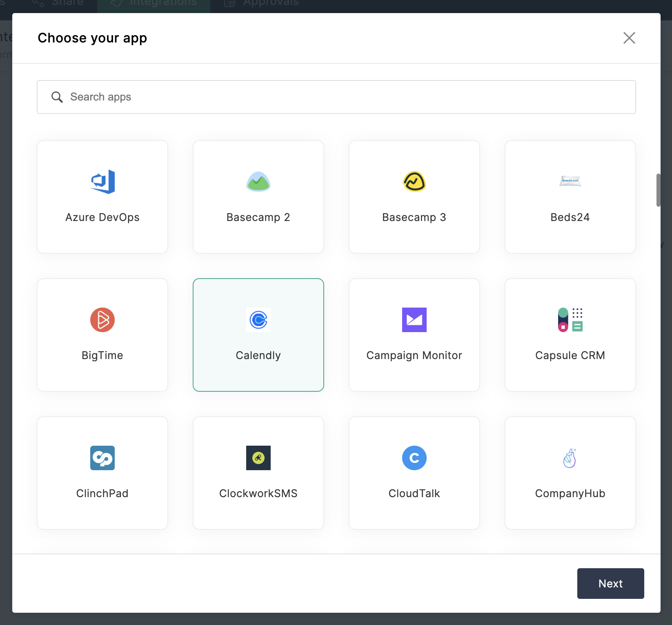The image size is (672, 625).
Task: Select the Campaign Monitor envelope icon
Action: (414, 320)
